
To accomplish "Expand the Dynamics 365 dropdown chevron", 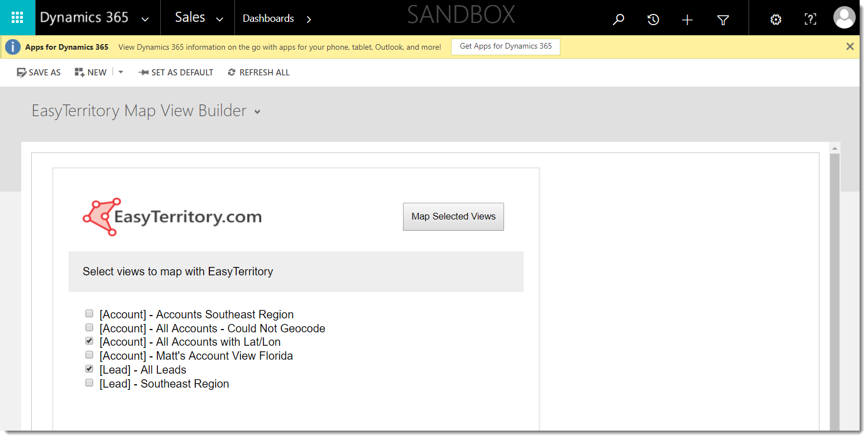I will click(145, 20).
